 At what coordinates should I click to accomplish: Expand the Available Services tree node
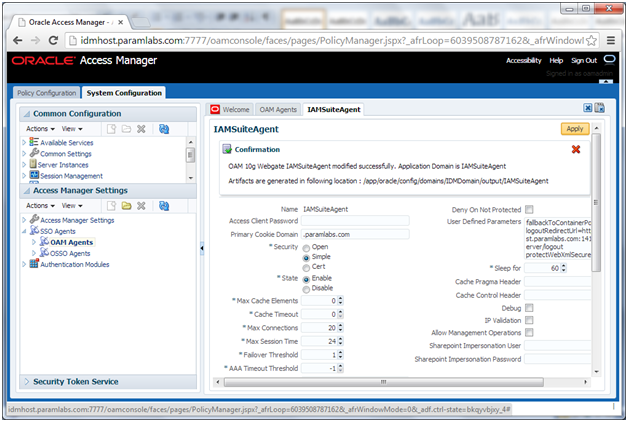click(x=24, y=142)
